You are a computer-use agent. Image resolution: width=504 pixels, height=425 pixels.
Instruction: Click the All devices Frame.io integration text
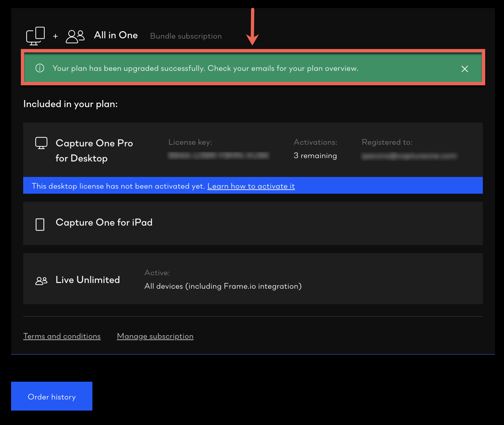(223, 286)
